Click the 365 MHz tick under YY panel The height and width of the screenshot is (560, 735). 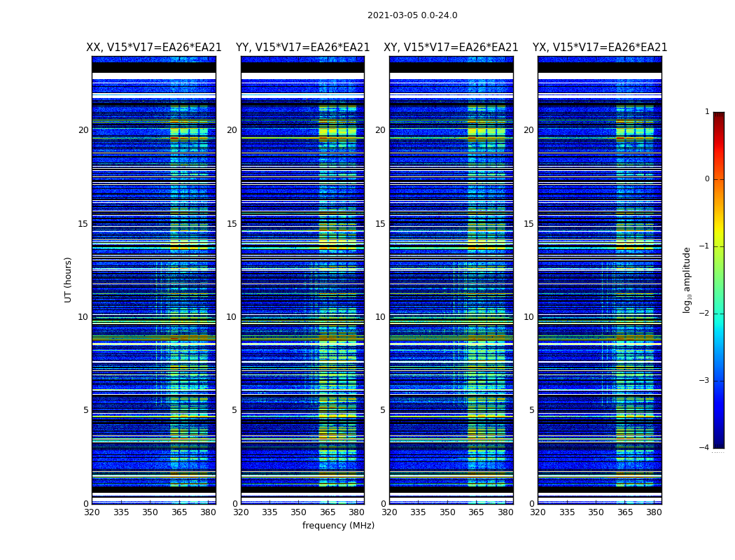[328, 512]
